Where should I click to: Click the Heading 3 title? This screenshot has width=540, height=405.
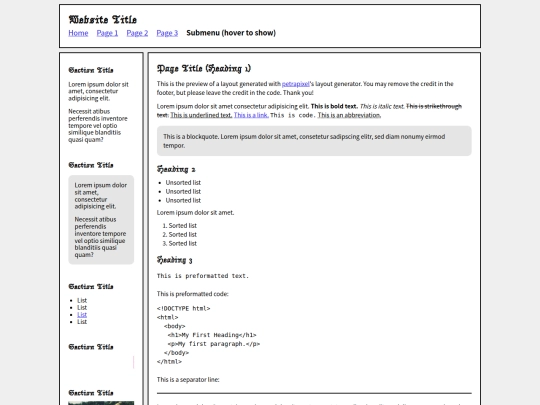(x=174, y=260)
